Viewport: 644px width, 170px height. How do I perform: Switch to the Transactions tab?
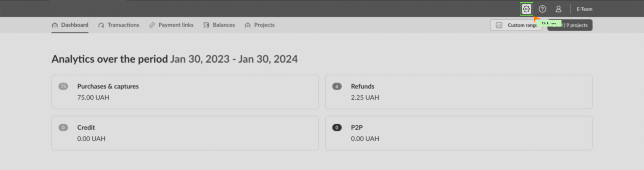123,25
